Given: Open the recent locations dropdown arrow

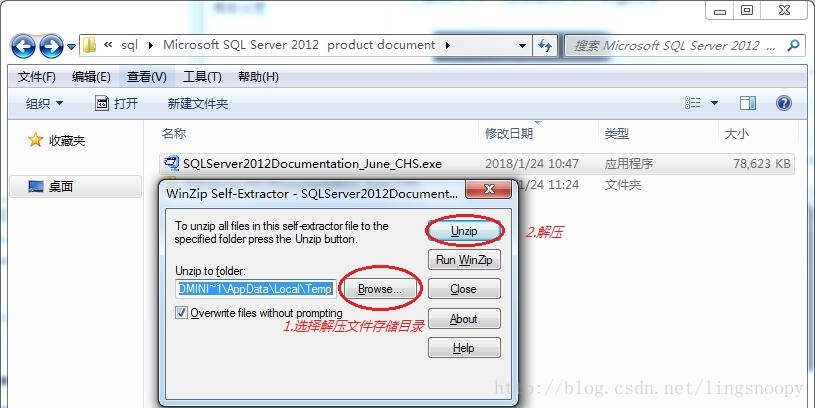Looking at the screenshot, I should point(71,47).
